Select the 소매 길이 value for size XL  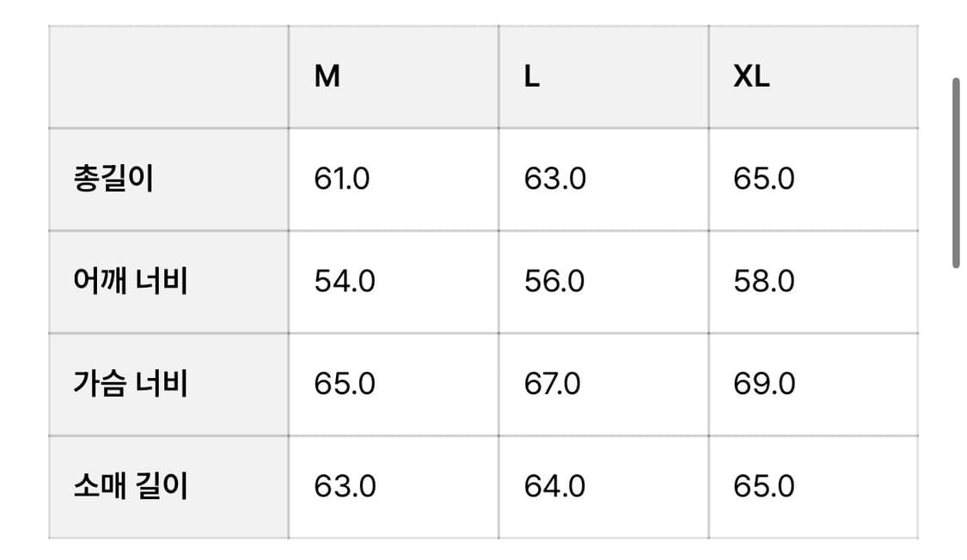764,487
